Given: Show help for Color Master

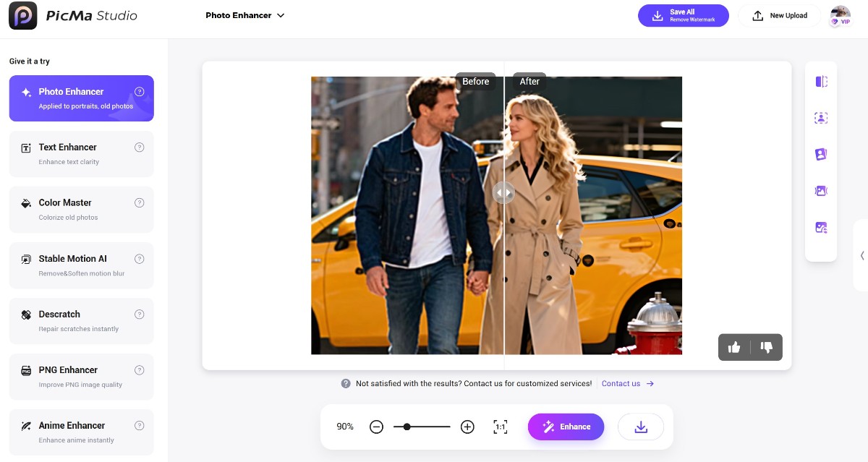Looking at the screenshot, I should (140, 203).
